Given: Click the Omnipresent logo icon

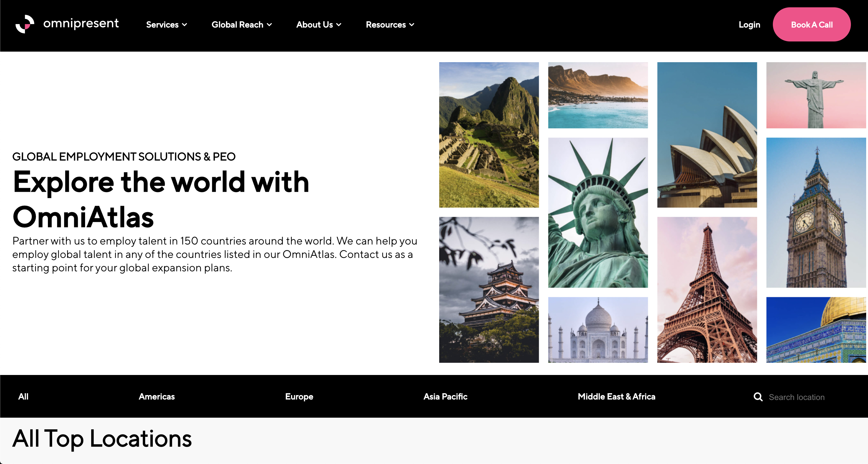Looking at the screenshot, I should [x=25, y=24].
